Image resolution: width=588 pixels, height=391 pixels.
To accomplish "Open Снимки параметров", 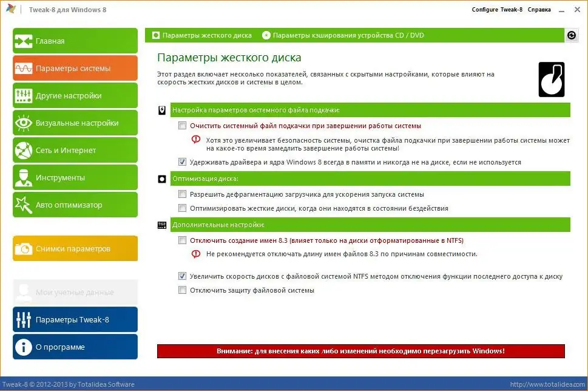I will (x=75, y=248).
